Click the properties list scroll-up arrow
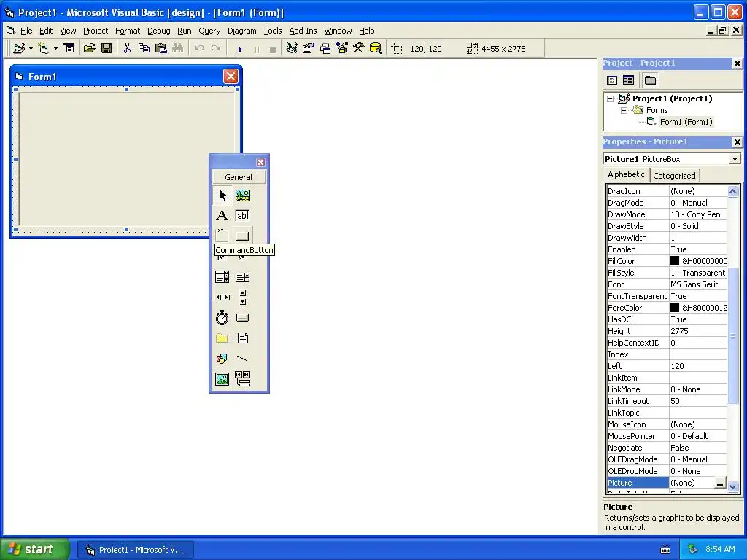Viewport: 747px width, 560px height. [732, 192]
